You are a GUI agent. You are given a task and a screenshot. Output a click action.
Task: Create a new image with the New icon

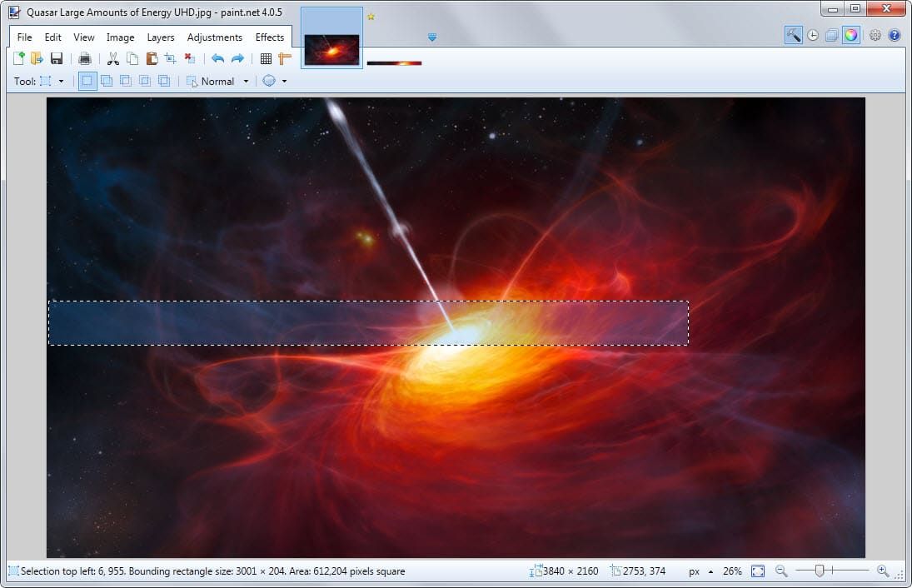click(18, 58)
